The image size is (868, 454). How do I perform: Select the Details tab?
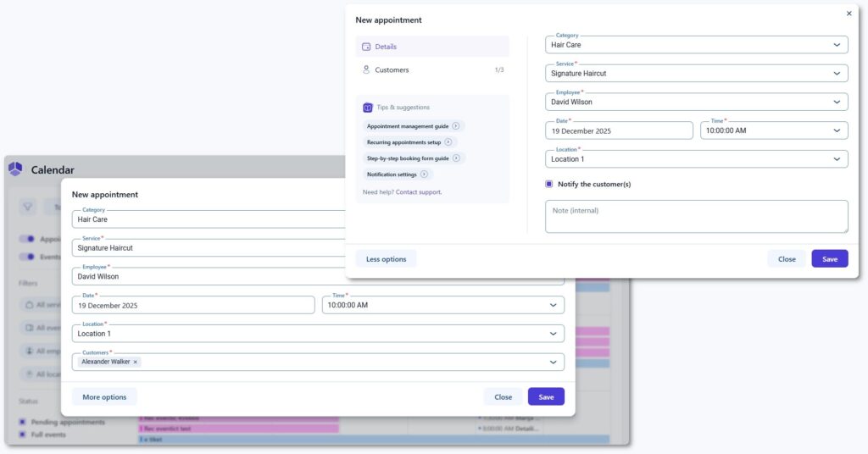click(x=386, y=47)
